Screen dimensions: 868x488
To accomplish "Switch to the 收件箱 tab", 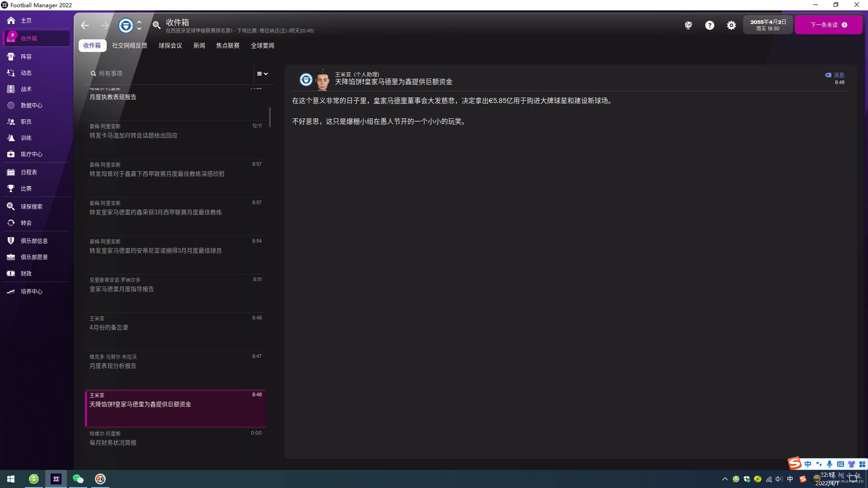I will 92,46.
